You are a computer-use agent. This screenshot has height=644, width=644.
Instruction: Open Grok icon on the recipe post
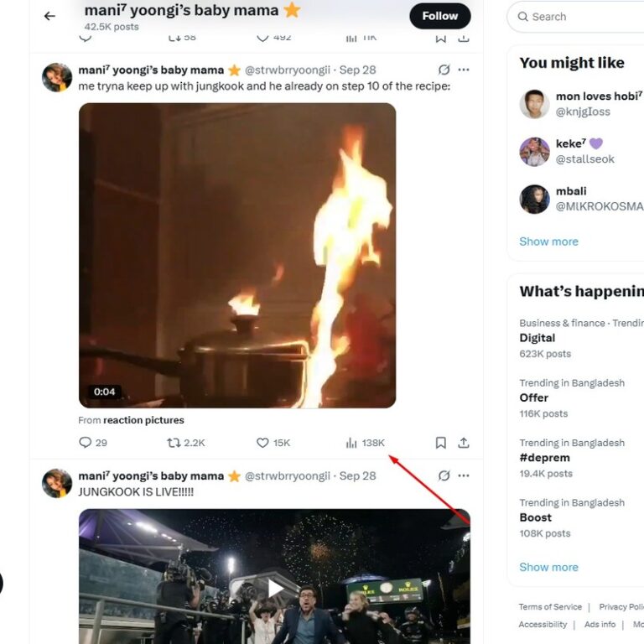tap(444, 70)
